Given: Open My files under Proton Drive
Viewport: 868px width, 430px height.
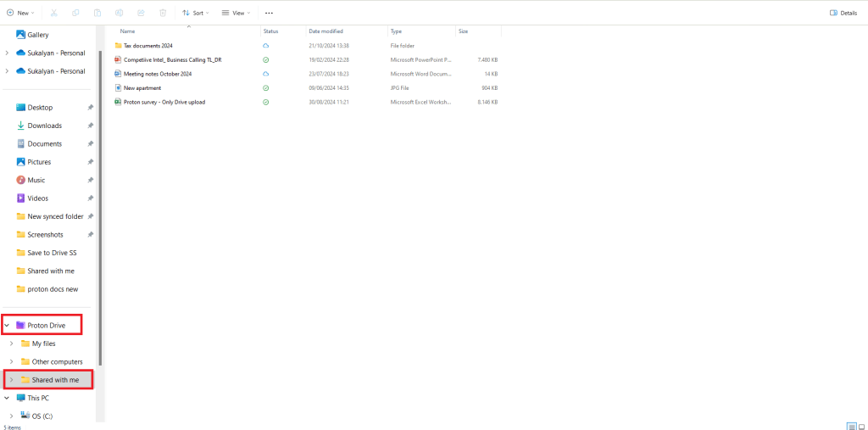Looking at the screenshot, I should (43, 343).
